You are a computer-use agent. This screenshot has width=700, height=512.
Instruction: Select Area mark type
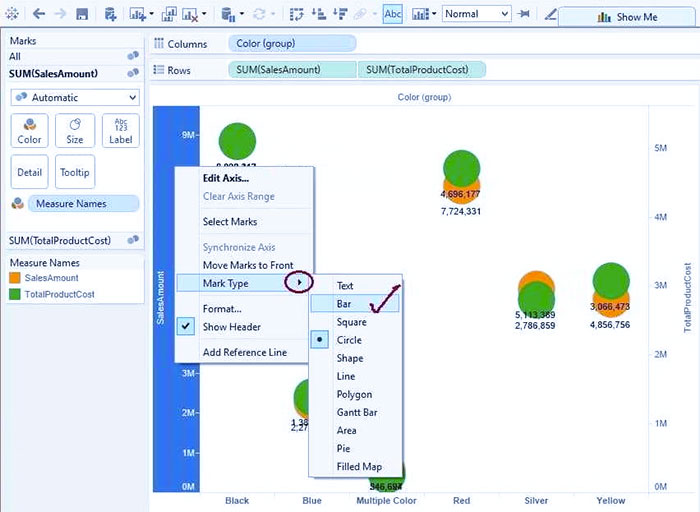point(355,430)
